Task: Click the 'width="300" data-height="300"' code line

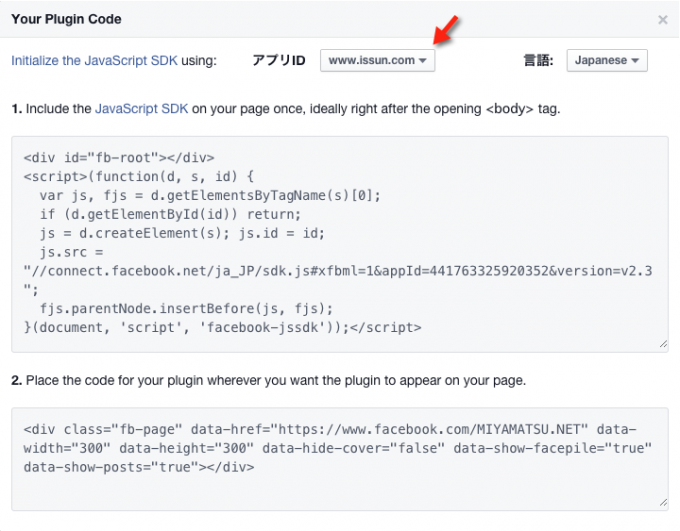Action: (338, 448)
